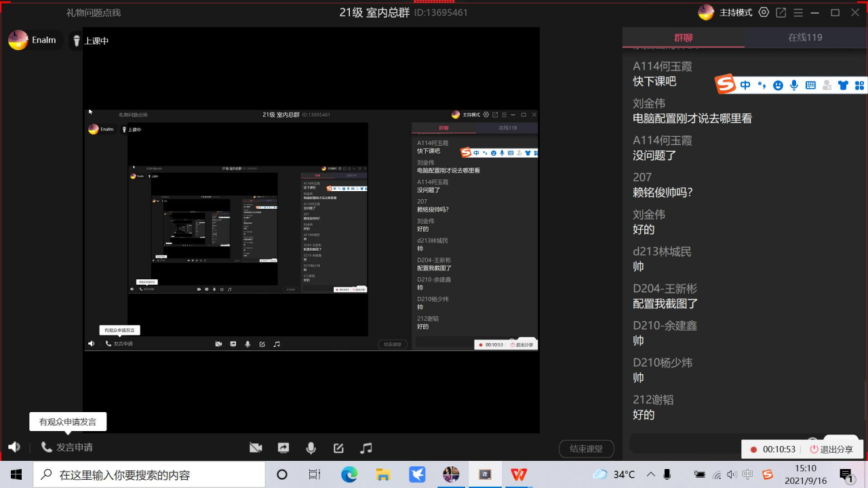This screenshot has width=868, height=488.
Task: Open the whiteboard edit pencil icon
Action: click(x=338, y=448)
